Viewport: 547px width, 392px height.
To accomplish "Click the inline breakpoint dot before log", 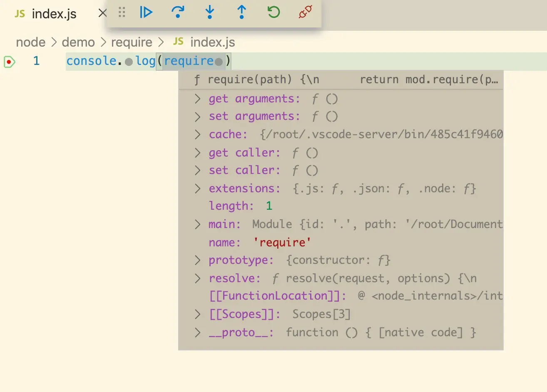I will click(129, 62).
